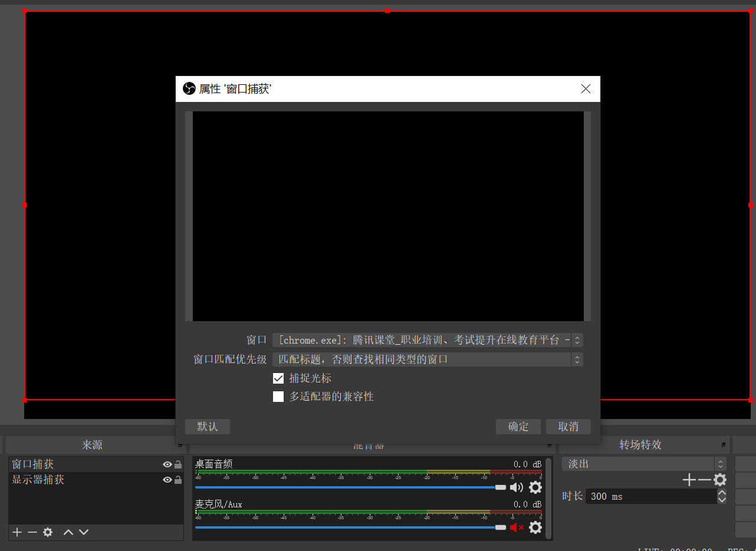Move the selected source down
This screenshot has height=551, width=756.
coord(84,532)
